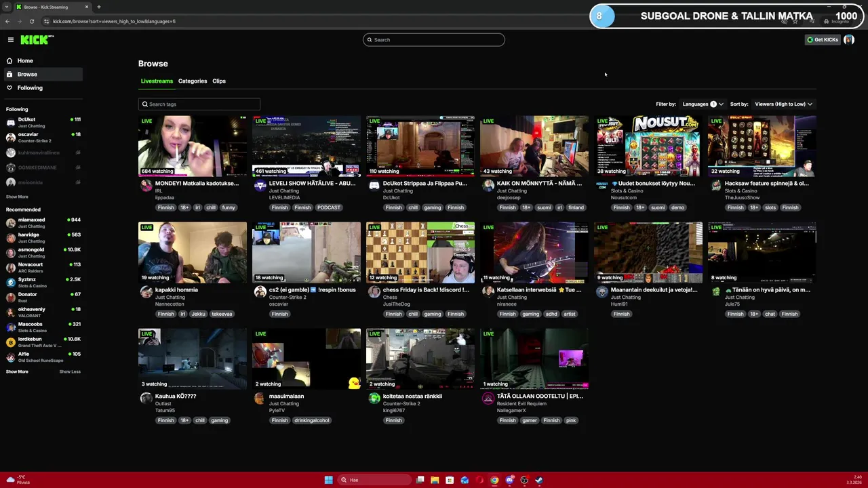
Task: Open miamaxxed recommended channel
Action: click(x=42, y=222)
